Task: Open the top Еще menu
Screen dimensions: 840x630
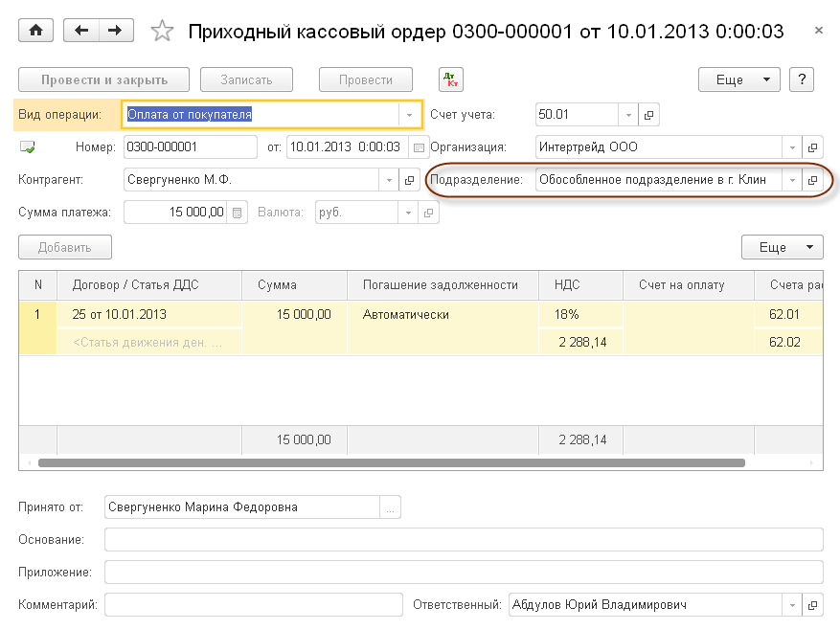Action: tap(739, 79)
